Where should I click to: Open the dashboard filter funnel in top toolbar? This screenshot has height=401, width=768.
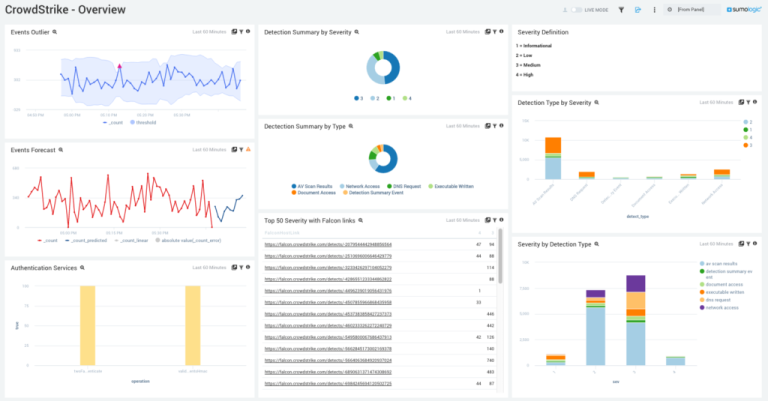click(x=621, y=10)
